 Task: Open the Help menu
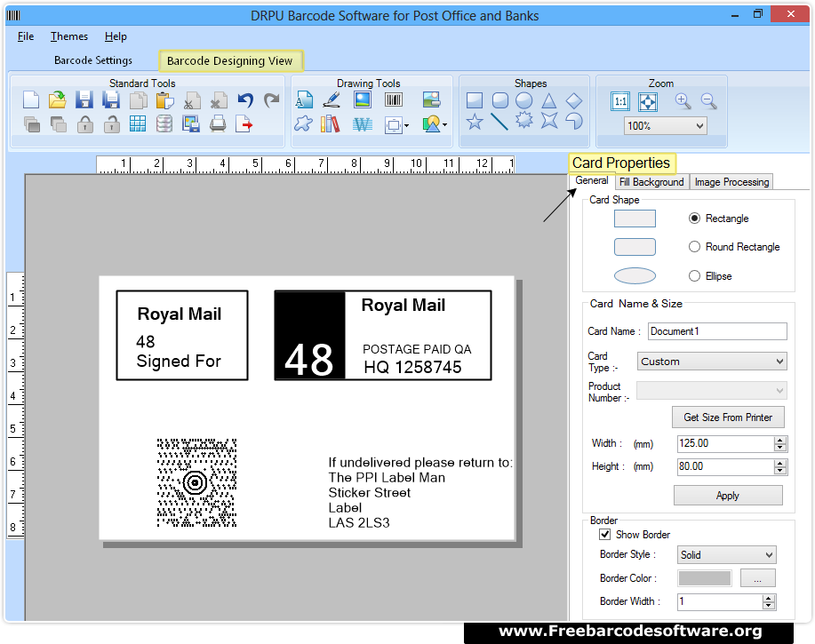click(x=116, y=36)
